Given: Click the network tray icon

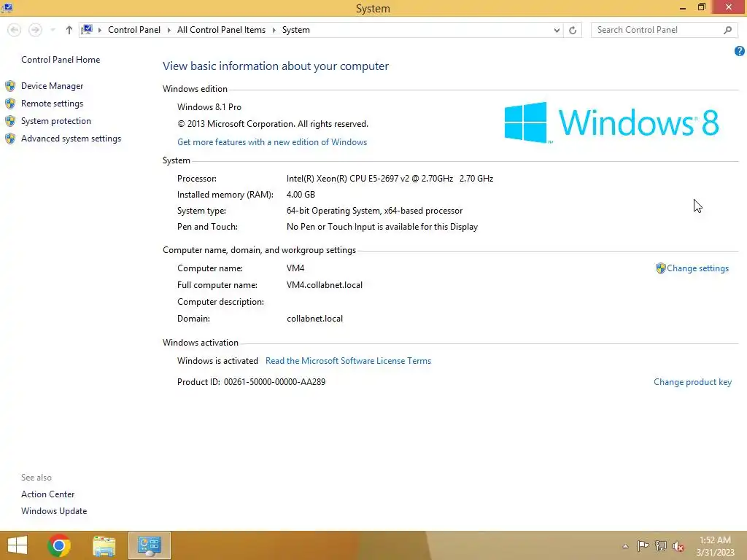Looking at the screenshot, I should point(661,545).
